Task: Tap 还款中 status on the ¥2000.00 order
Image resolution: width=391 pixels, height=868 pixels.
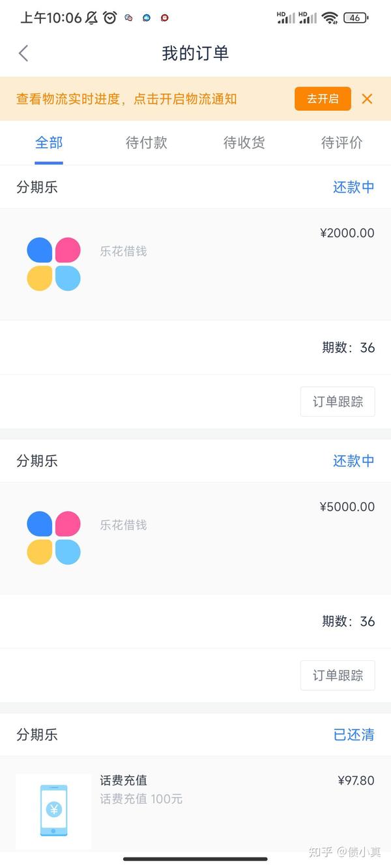Action: (x=354, y=188)
